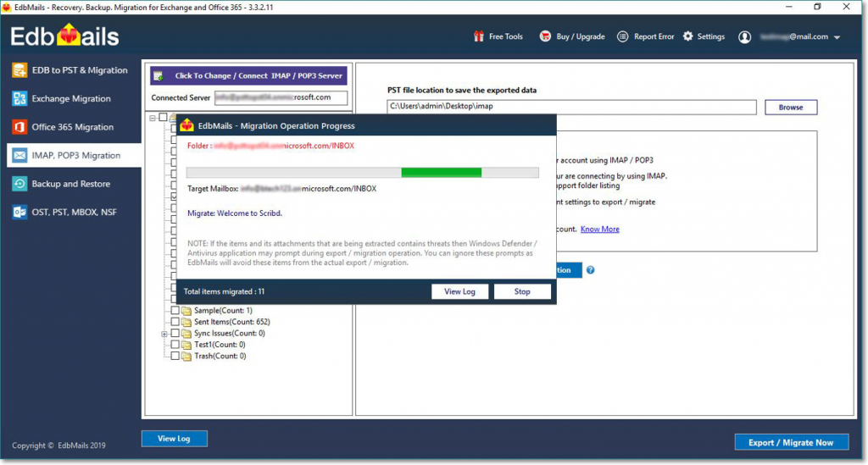Viewport: 868px width, 465px height.
Task: Open Free Tools gift icon
Action: 478,36
